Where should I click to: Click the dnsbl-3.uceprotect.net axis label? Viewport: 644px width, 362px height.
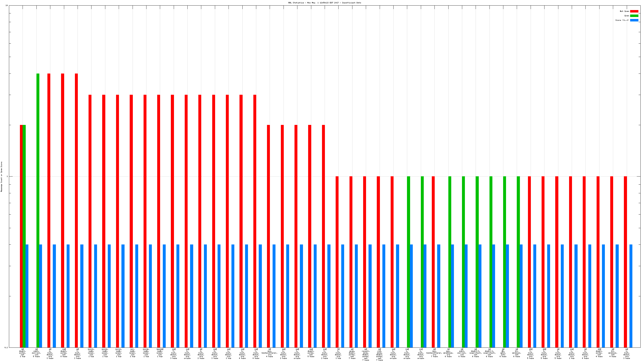pos(475,353)
